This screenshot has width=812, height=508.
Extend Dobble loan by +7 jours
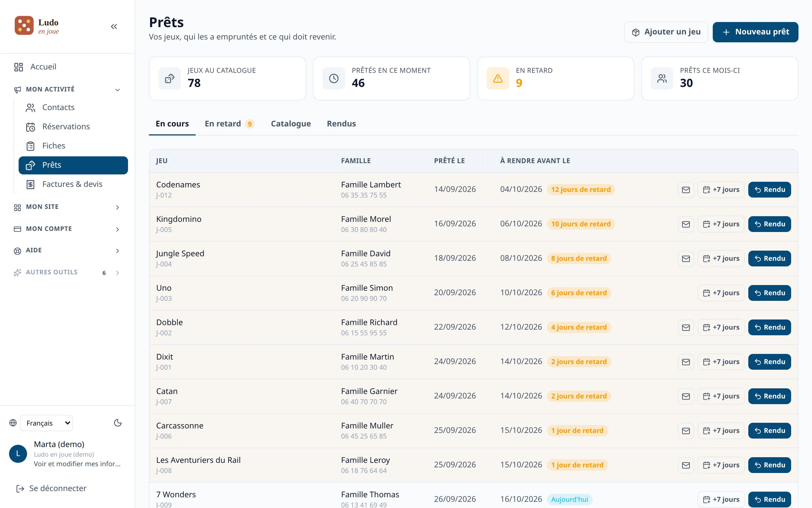[721, 328]
